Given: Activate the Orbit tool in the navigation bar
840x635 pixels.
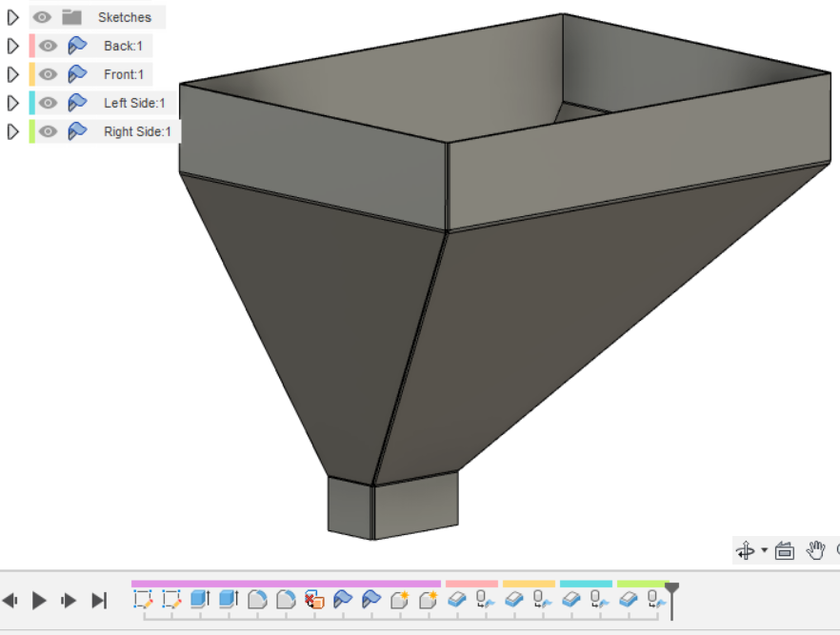Looking at the screenshot, I should coord(746,550).
